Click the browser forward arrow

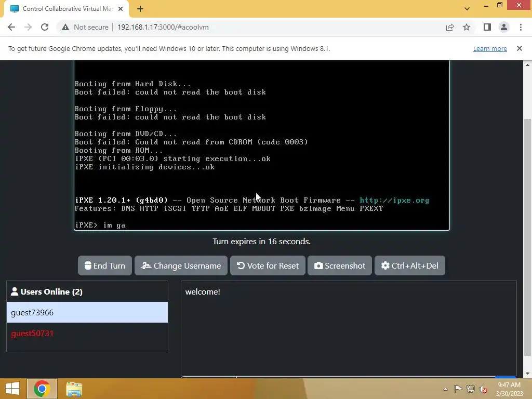pyautogui.click(x=28, y=27)
